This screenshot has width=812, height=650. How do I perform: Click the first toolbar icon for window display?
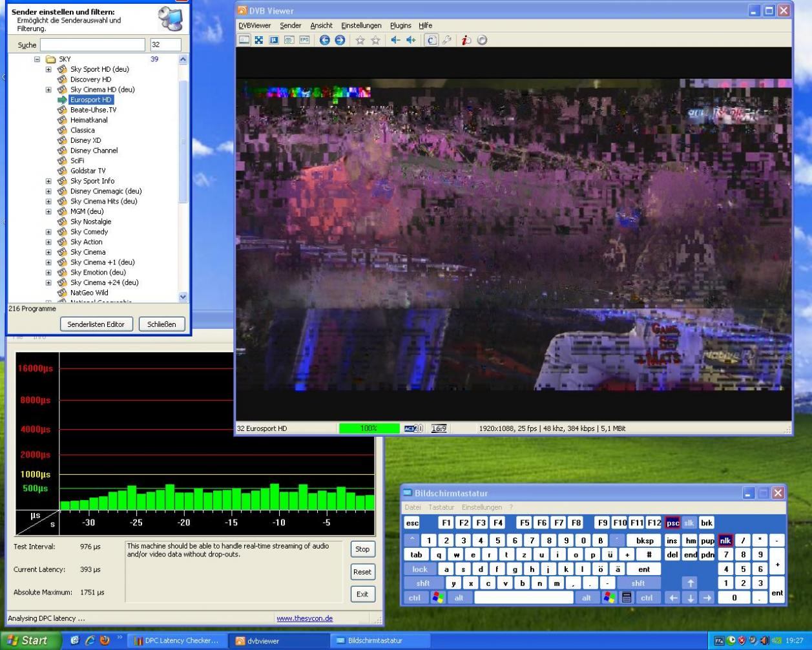[x=244, y=40]
